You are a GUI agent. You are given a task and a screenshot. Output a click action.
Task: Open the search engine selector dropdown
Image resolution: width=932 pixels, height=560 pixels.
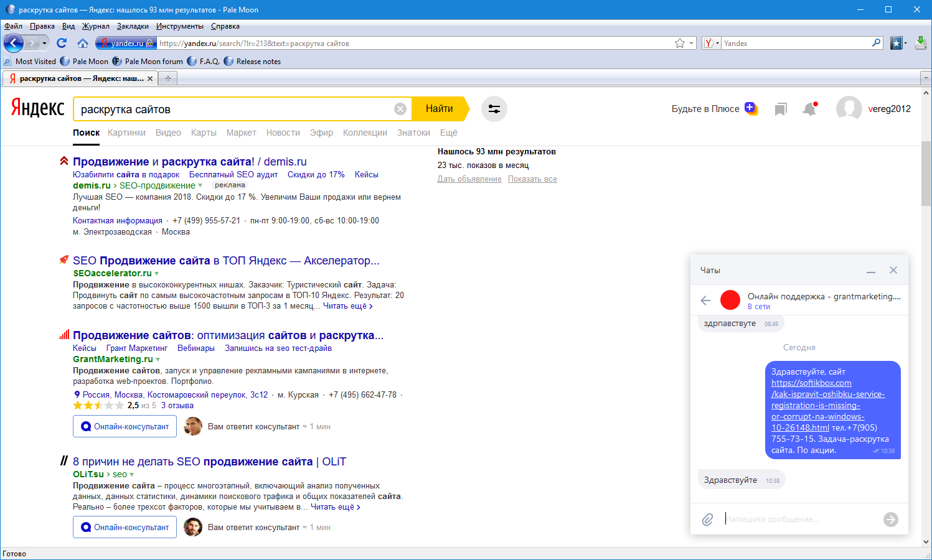[x=711, y=43]
